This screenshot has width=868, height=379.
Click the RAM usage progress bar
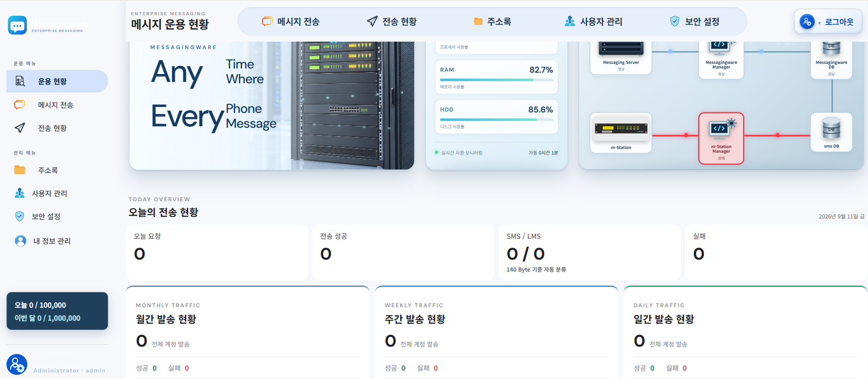pyautogui.click(x=496, y=80)
